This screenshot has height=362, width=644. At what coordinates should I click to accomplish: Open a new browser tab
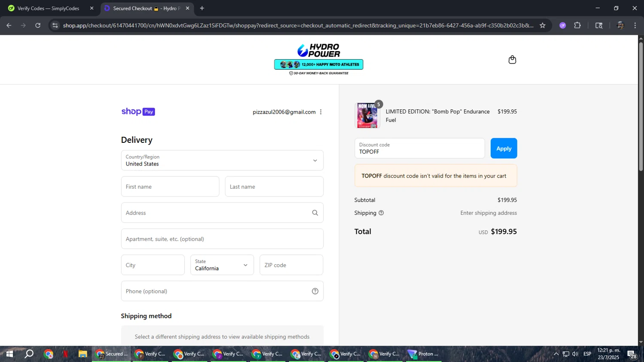tap(202, 8)
